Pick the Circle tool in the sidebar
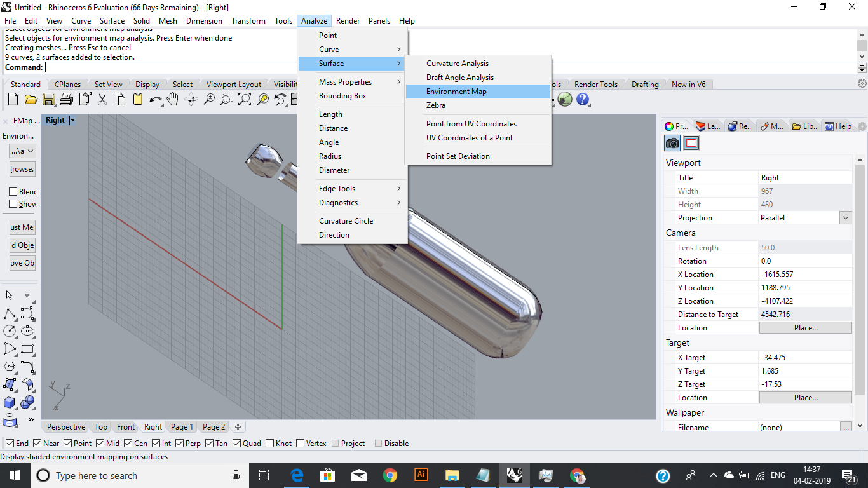The height and width of the screenshot is (488, 868). 10,331
